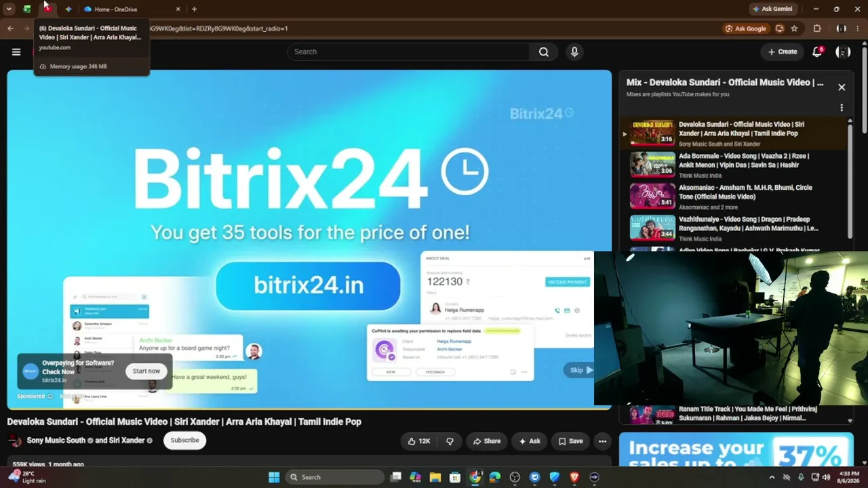Switch to Google Chrome on the taskbar

475,477
